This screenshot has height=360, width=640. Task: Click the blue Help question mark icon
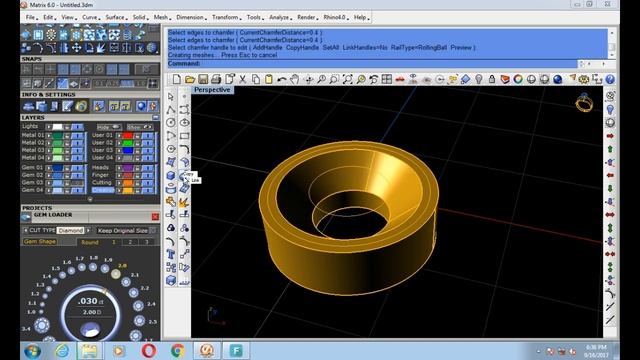[x=610, y=79]
